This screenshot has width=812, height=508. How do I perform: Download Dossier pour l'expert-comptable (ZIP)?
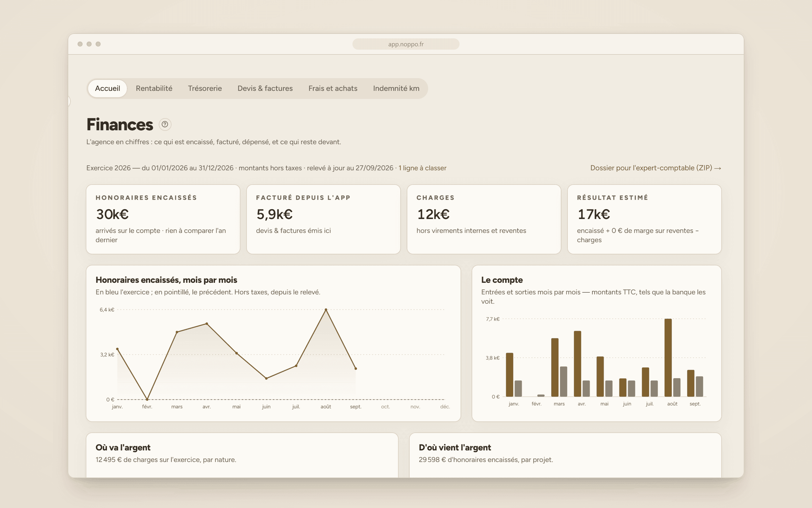pyautogui.click(x=656, y=168)
